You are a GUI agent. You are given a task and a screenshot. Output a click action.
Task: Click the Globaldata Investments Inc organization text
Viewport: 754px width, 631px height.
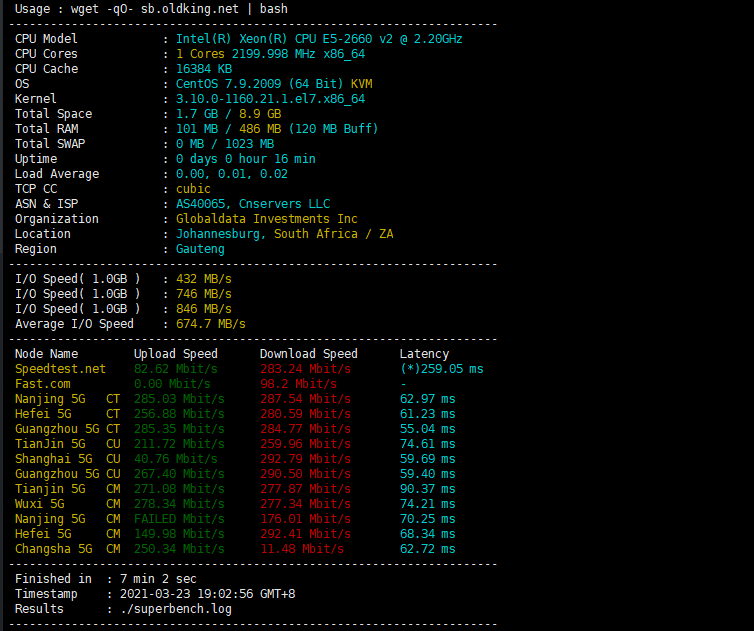(x=267, y=219)
